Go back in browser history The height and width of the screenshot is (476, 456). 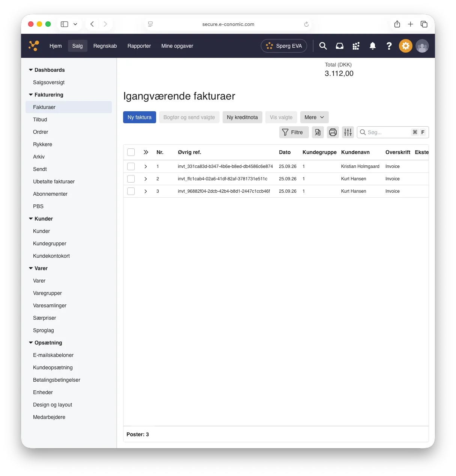point(92,24)
